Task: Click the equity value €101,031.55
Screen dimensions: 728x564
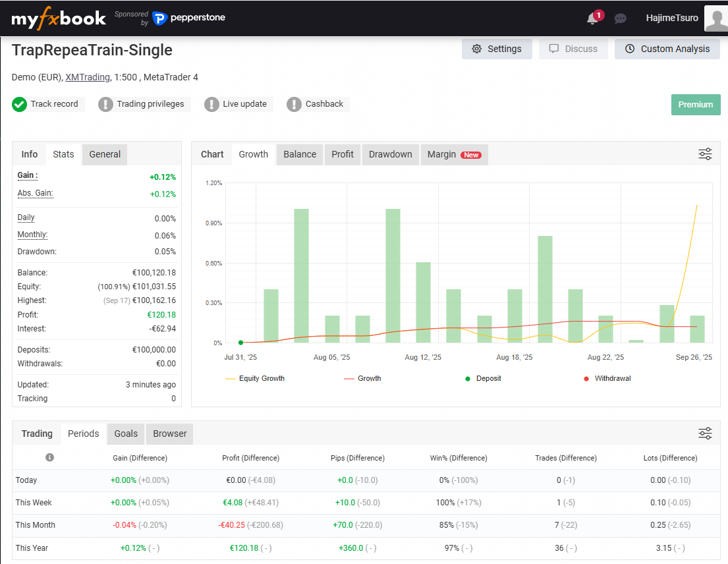Action: [154, 287]
